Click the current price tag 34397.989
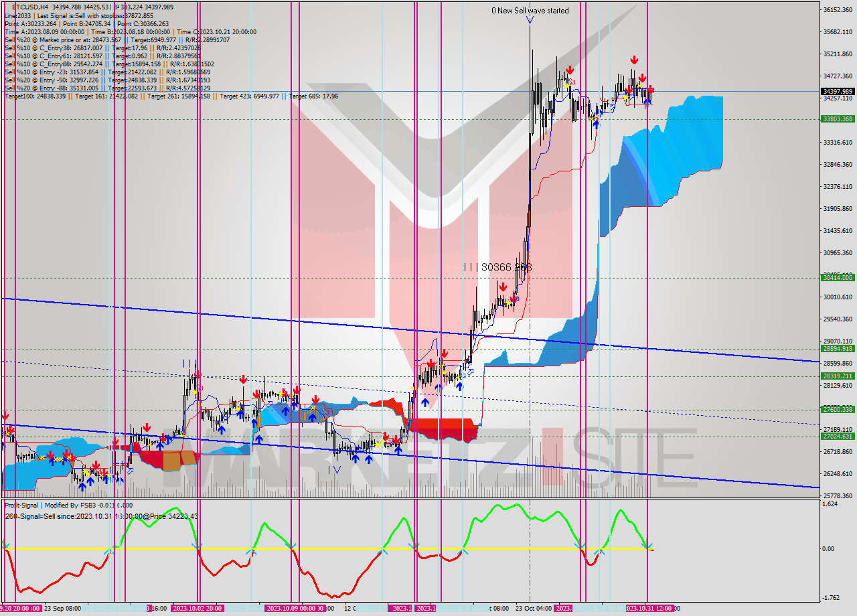 (x=838, y=91)
